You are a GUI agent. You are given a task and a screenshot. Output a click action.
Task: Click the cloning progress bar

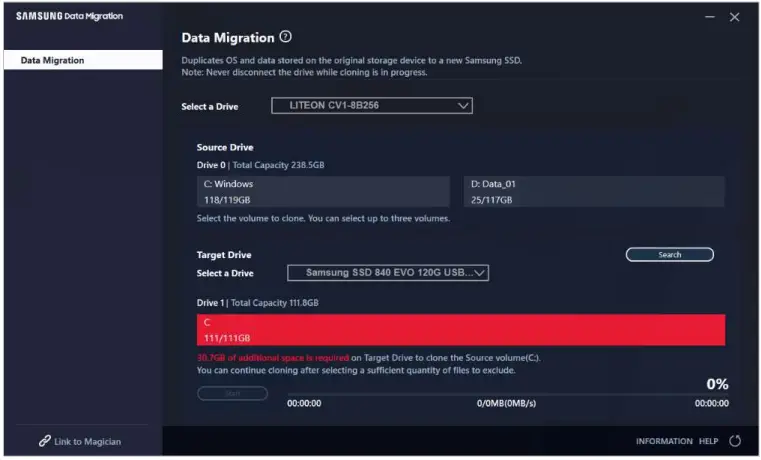(508, 394)
